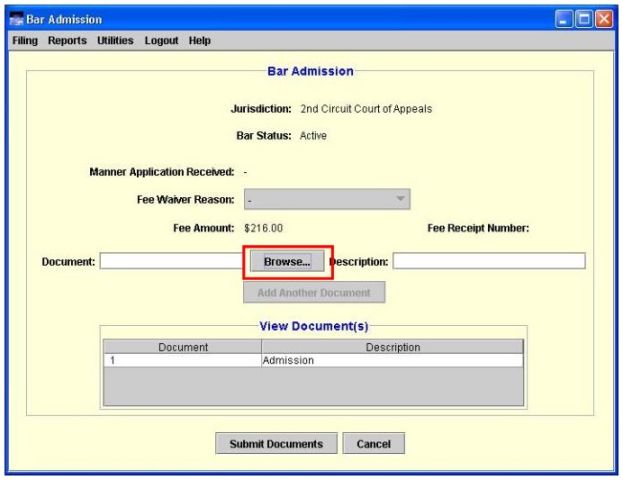623x480 pixels.
Task: Click the Active bar status value
Action: coord(313,135)
